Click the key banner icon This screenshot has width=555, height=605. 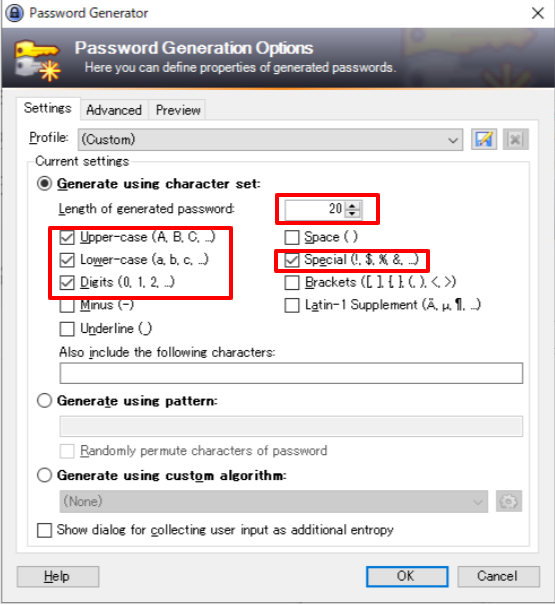pos(38,61)
